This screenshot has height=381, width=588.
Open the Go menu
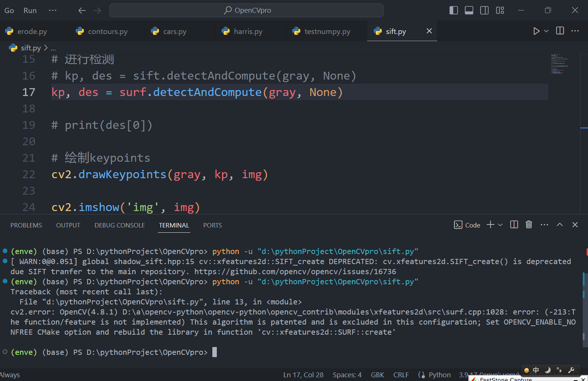pos(9,10)
